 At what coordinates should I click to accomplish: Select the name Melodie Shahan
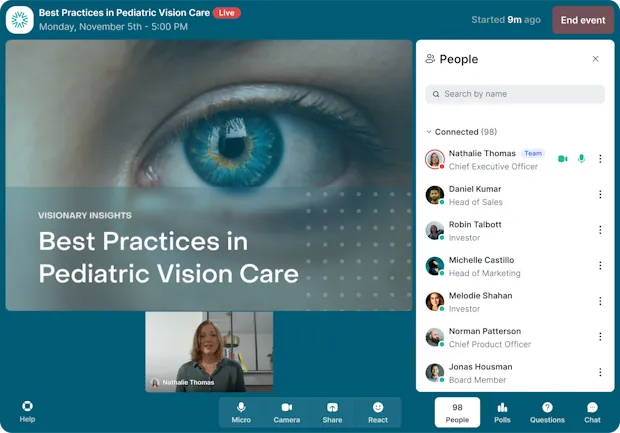480,296
